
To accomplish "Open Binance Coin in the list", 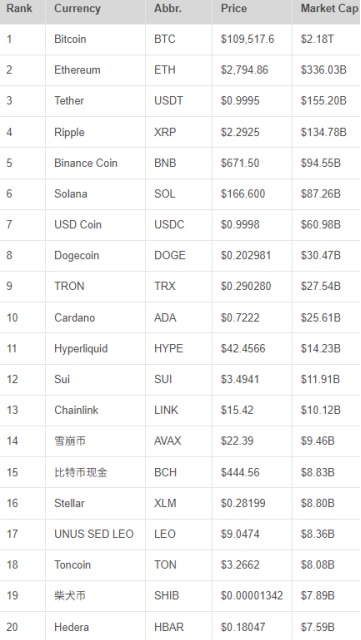I will click(85, 163).
